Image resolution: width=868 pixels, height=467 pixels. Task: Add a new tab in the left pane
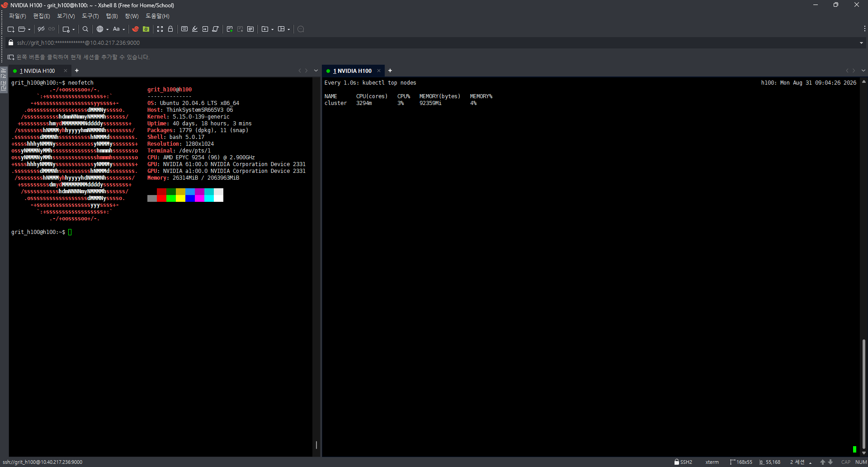(77, 71)
